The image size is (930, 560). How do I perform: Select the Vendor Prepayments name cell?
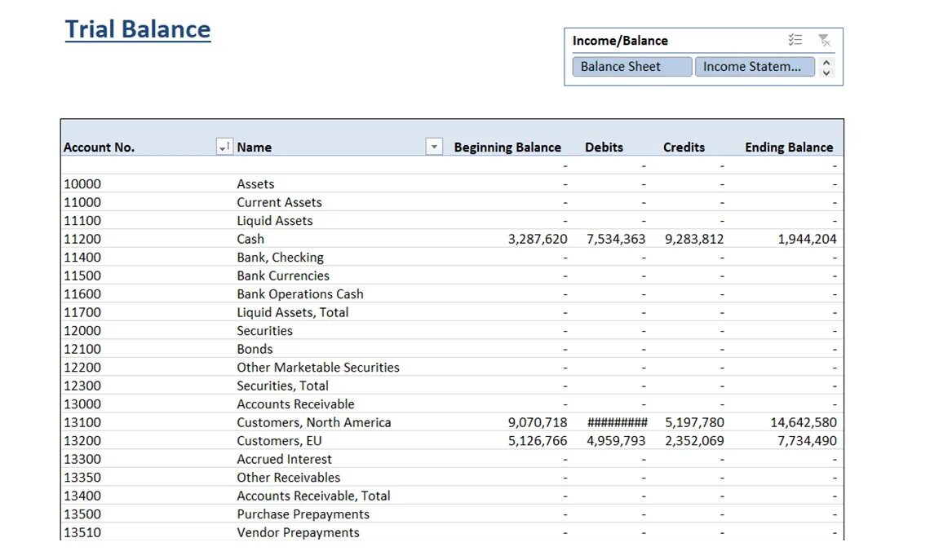[298, 533]
